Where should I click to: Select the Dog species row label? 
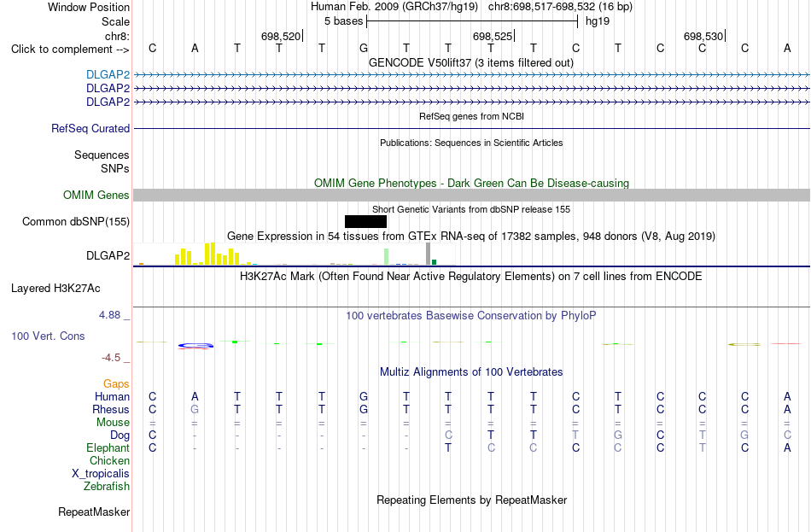(120, 436)
